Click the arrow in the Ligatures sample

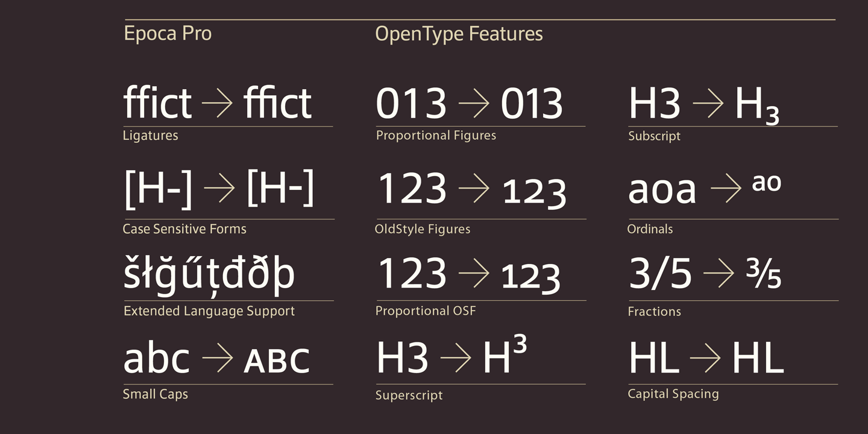tap(217, 104)
